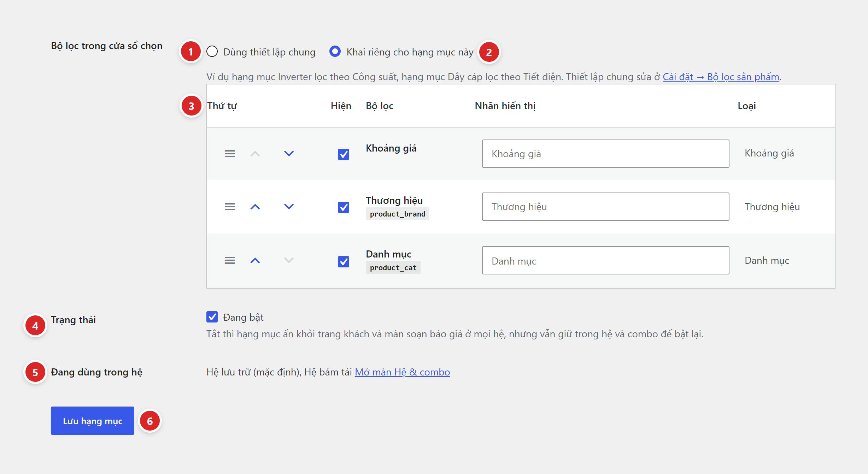
Task: Move Thương hiệu filter up one position
Action: tap(255, 207)
